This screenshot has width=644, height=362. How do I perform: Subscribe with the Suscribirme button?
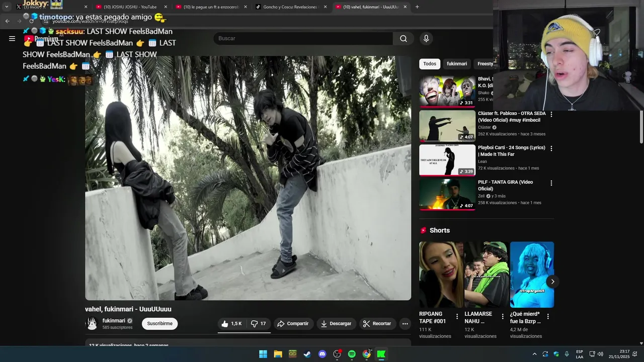[160, 324]
